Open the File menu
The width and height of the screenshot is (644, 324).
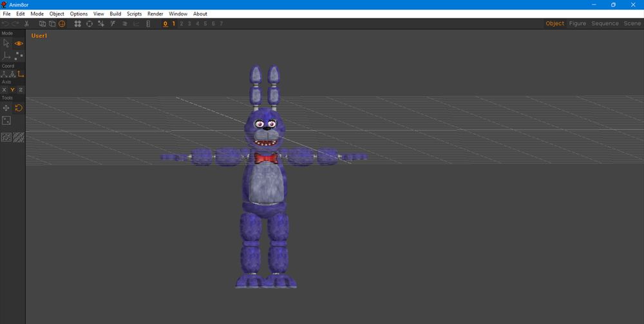click(6, 14)
